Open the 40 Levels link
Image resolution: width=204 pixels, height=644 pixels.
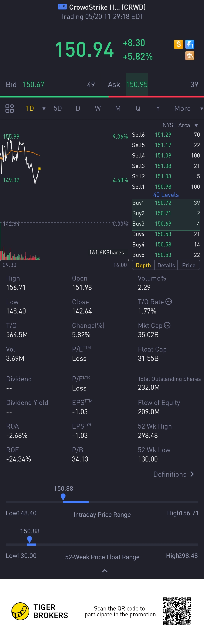pos(166,195)
